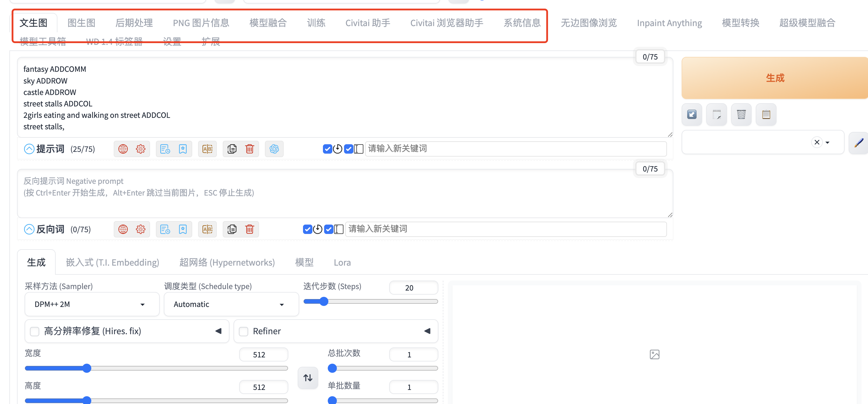
Task: Open the 调度类型 Automatic dropdown
Action: click(231, 304)
